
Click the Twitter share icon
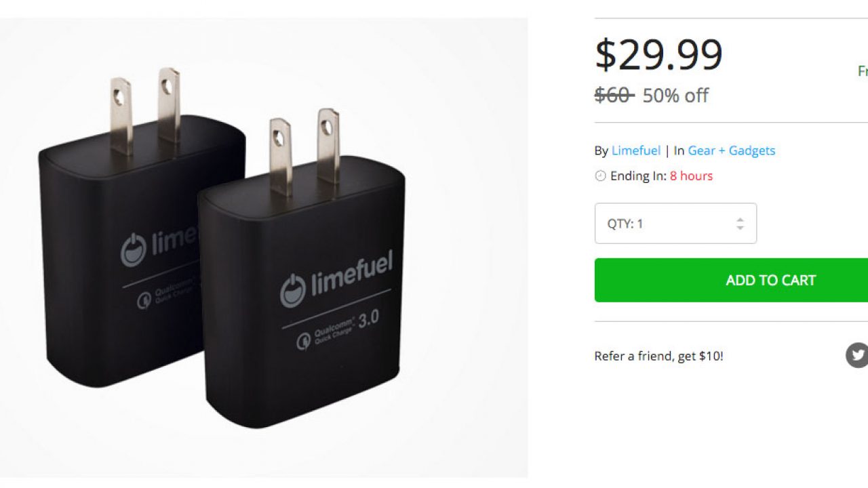[x=857, y=355]
